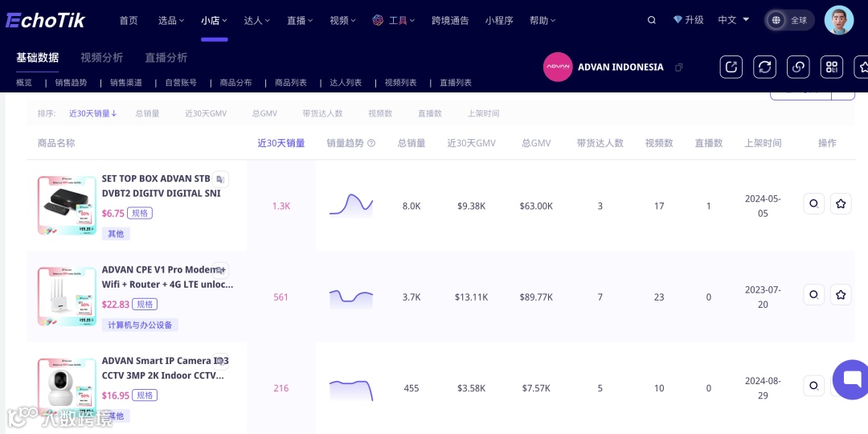This screenshot has width=868, height=434.
Task: Click the refresh data icon
Action: point(764,67)
